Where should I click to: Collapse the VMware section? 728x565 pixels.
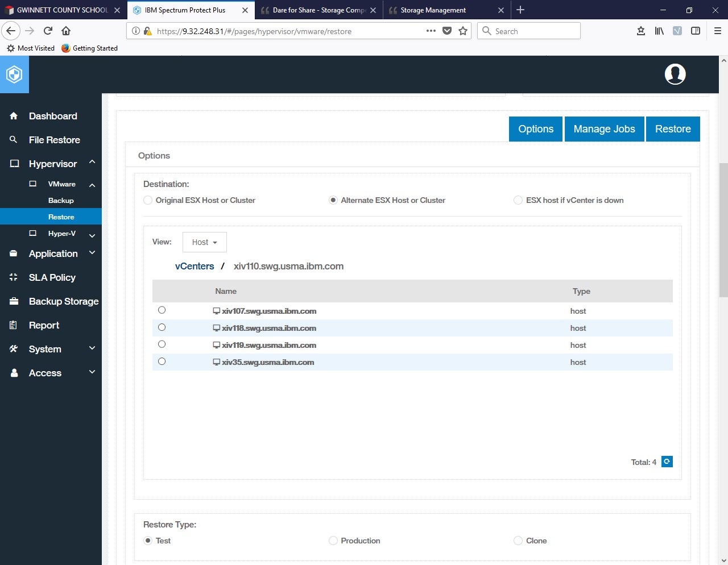(92, 184)
